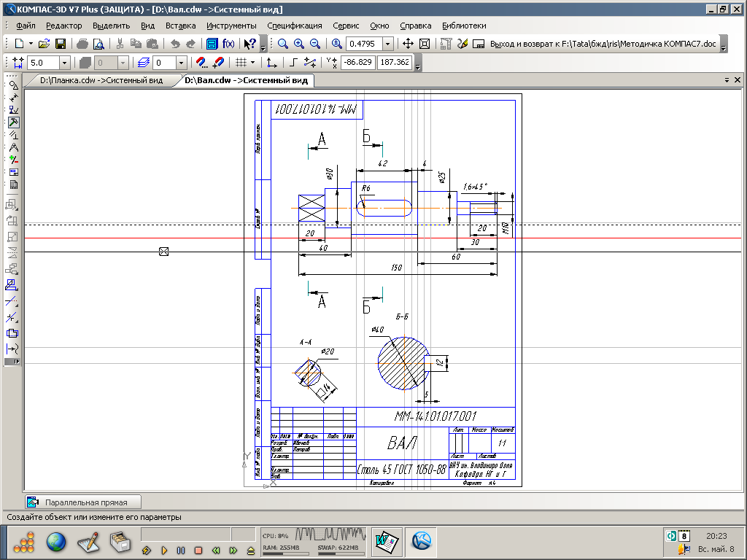Viewport: 747px width, 560px height.
Task: Close the current document tab with X
Action: (738, 80)
